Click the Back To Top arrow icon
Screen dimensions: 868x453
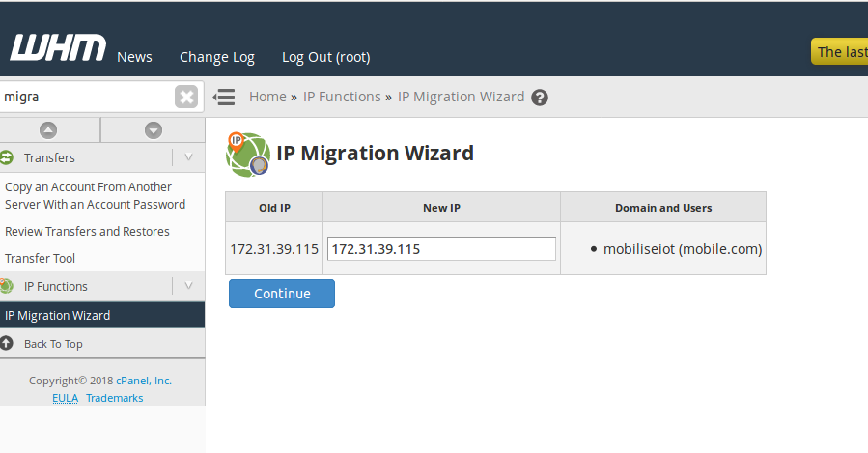tap(7, 343)
